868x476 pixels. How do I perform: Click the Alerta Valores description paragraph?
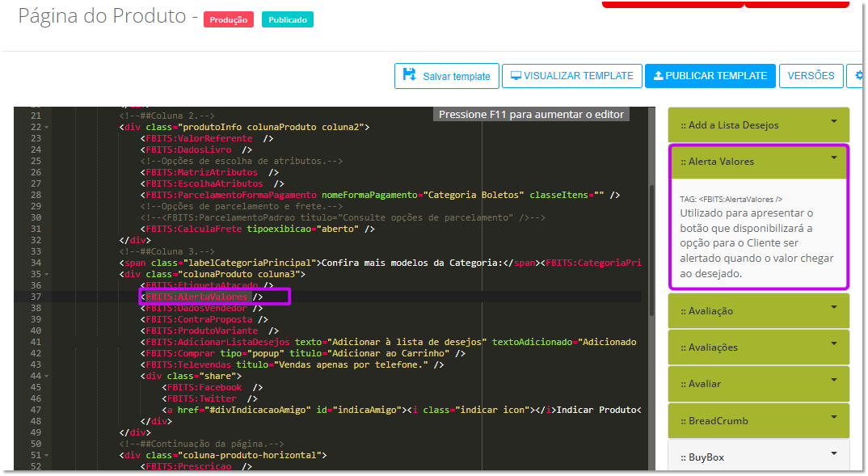point(756,243)
